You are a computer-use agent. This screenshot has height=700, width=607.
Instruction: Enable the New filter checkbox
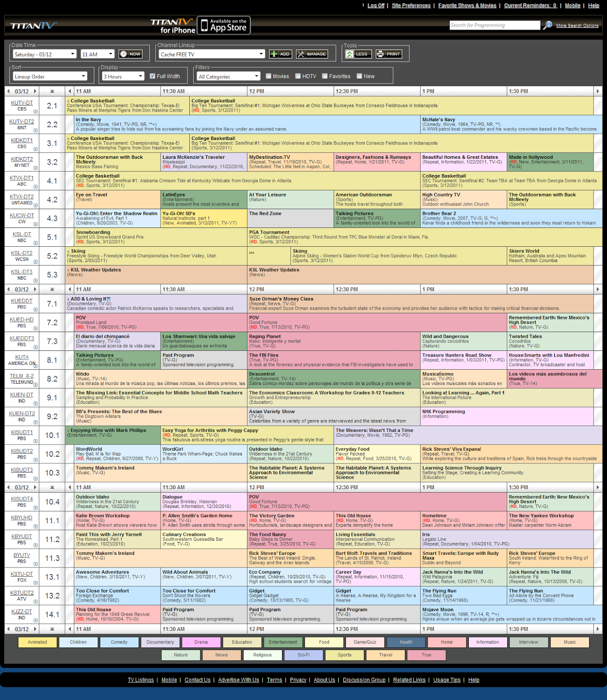(x=359, y=76)
